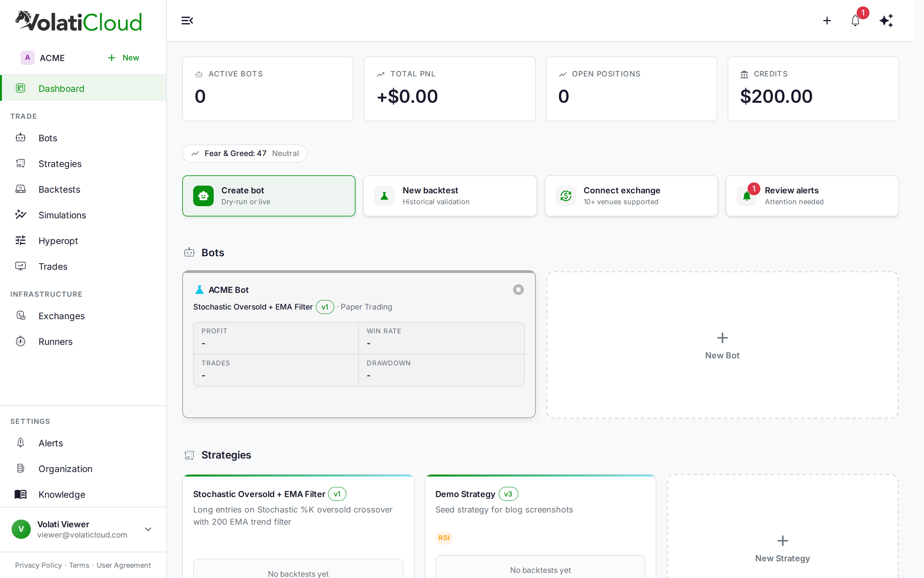Viewport: 924px width, 578px height.
Task: Click the Strategies icon in sidebar
Action: coord(21,163)
